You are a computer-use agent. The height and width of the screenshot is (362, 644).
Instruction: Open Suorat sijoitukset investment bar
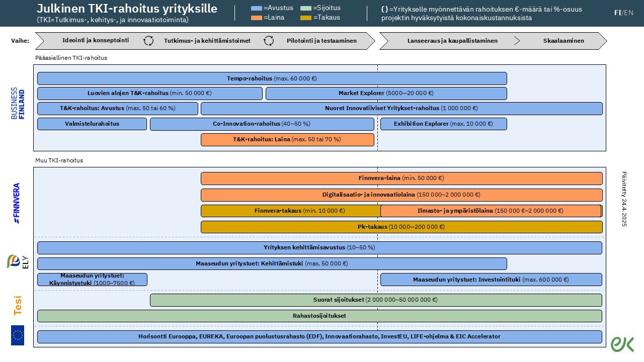pos(375,300)
